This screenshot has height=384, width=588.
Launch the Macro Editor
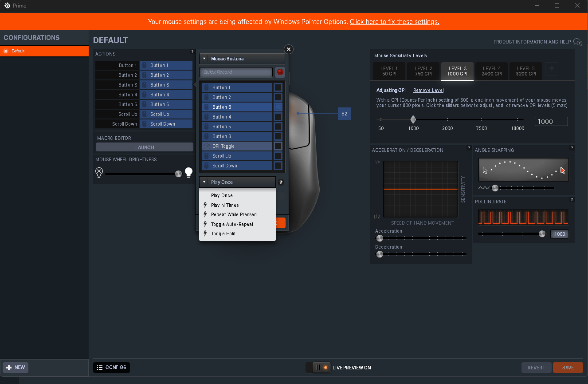[x=145, y=147]
